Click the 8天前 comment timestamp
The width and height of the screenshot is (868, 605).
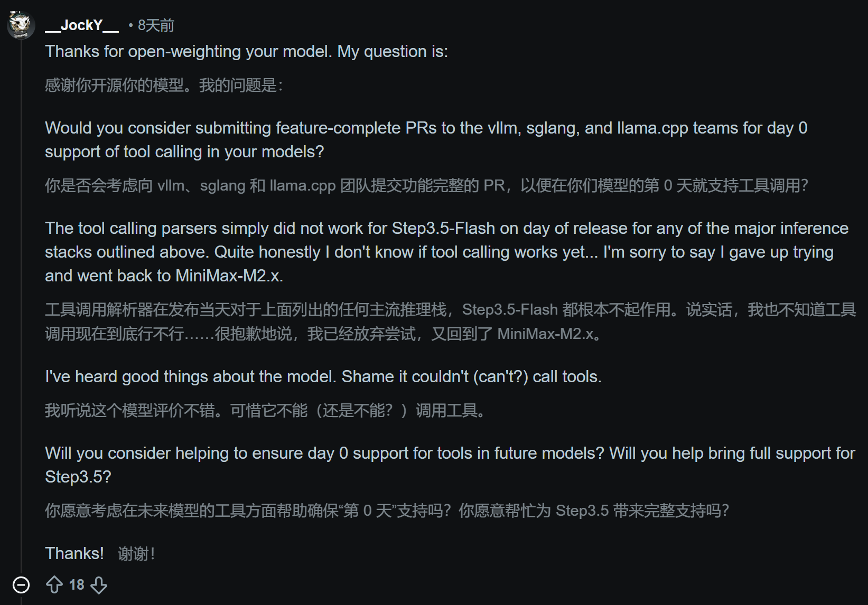156,25
